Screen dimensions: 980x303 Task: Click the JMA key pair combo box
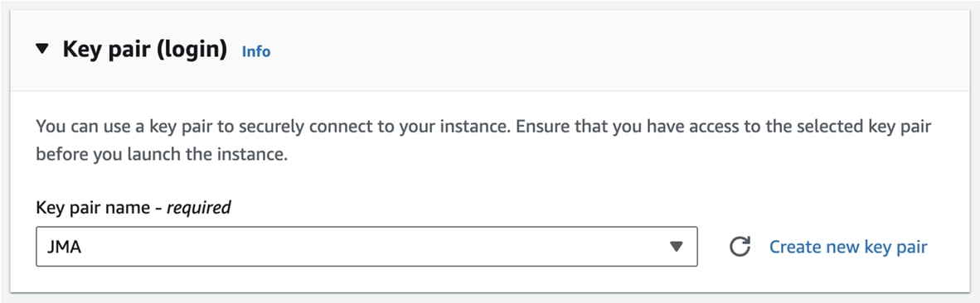tap(366, 247)
